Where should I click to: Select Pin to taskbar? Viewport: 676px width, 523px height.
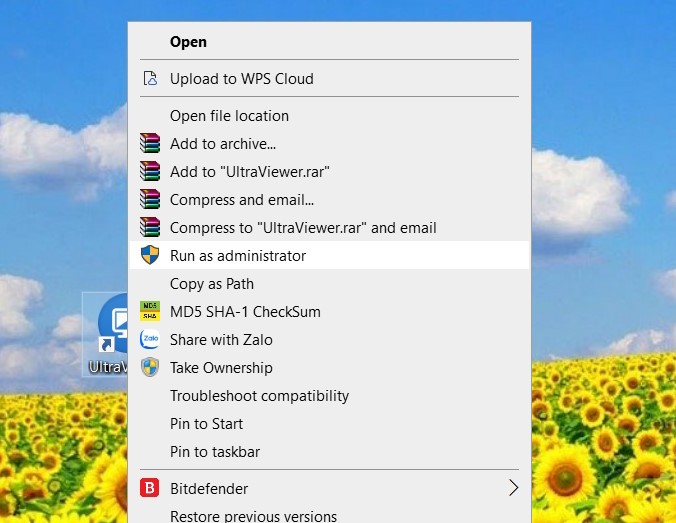coord(329,452)
